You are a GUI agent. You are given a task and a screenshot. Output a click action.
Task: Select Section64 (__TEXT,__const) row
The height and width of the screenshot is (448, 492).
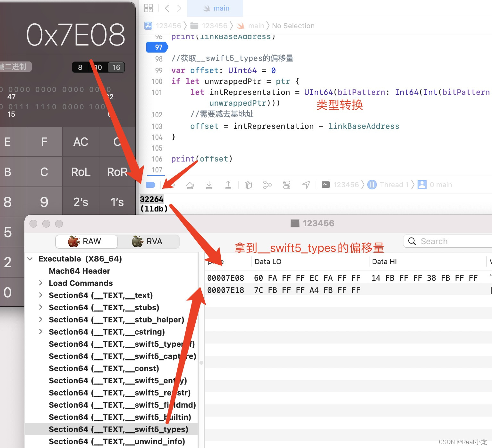tap(111, 368)
